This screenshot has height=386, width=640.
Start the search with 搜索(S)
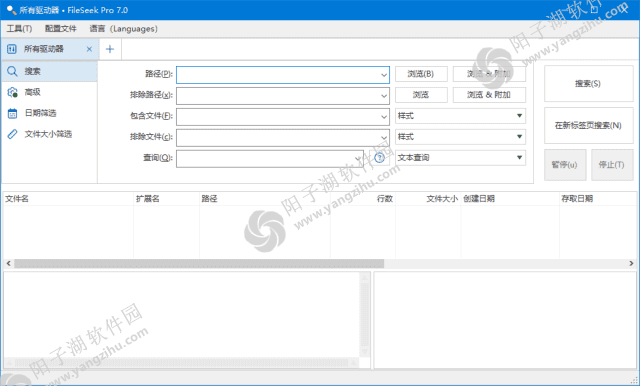coord(589,84)
